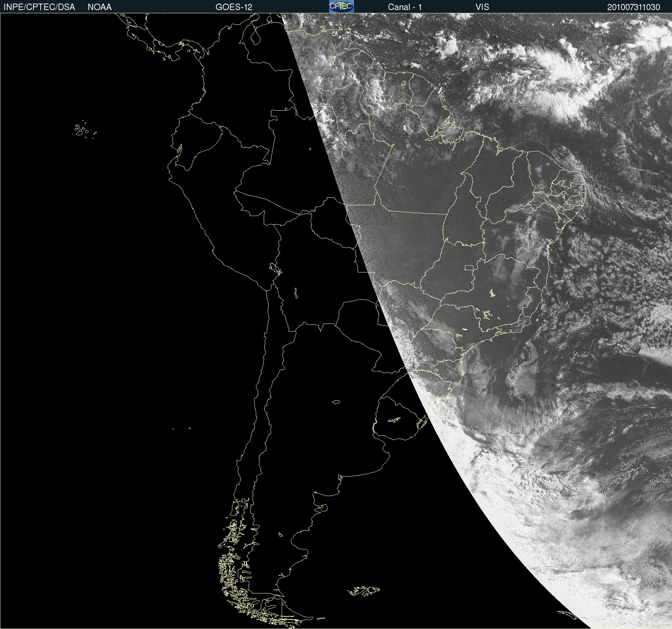Select the 201007311030 timestamp
672x629 pixels.
[634, 7]
